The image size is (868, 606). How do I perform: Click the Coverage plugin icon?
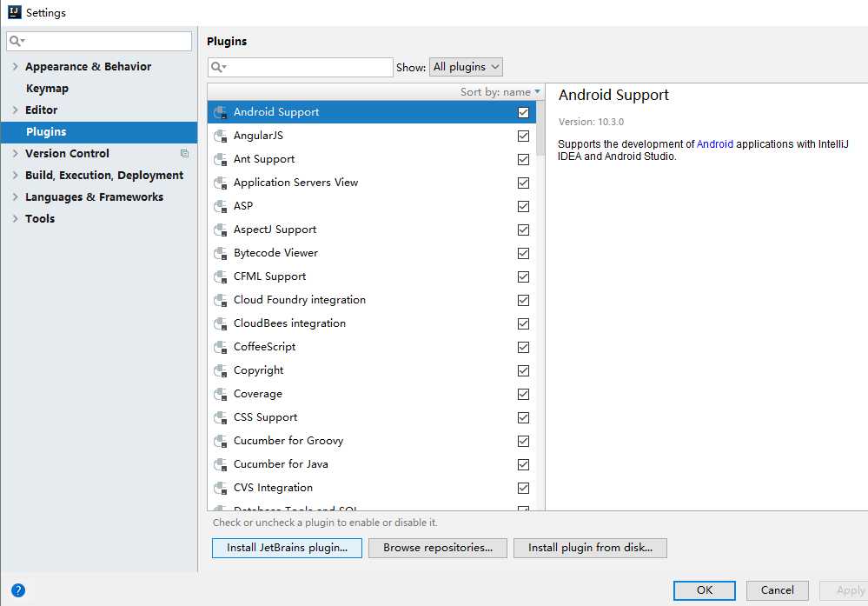(221, 394)
